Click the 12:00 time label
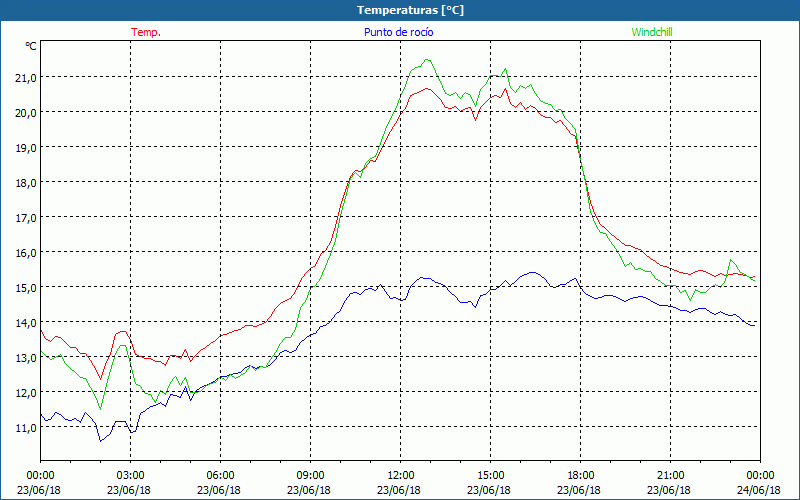 point(401,476)
